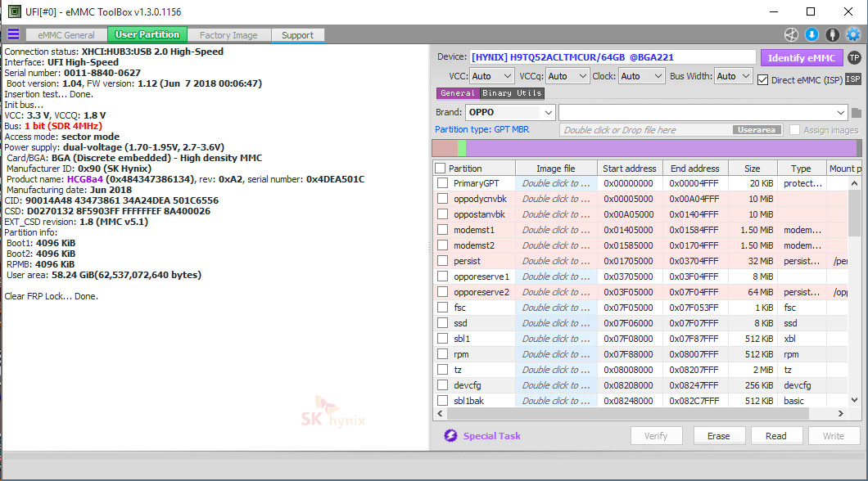Click the purple segment of partition map bar
This screenshot has width=868, height=481.
(x=661, y=147)
